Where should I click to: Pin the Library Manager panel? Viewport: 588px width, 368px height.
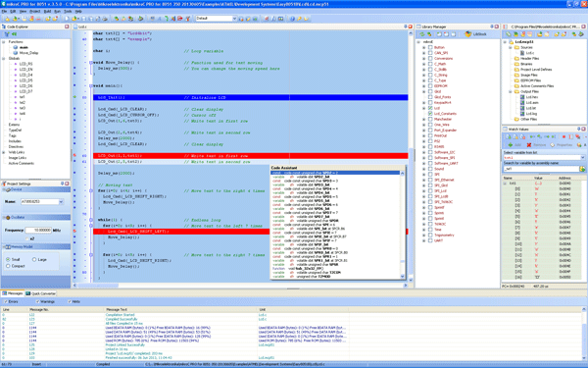(x=492, y=26)
